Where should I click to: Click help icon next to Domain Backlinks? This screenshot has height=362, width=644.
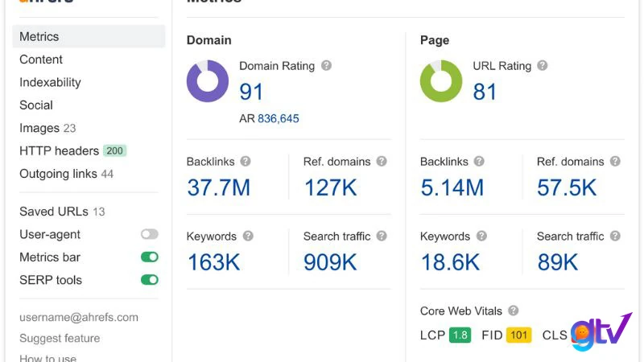tap(246, 162)
